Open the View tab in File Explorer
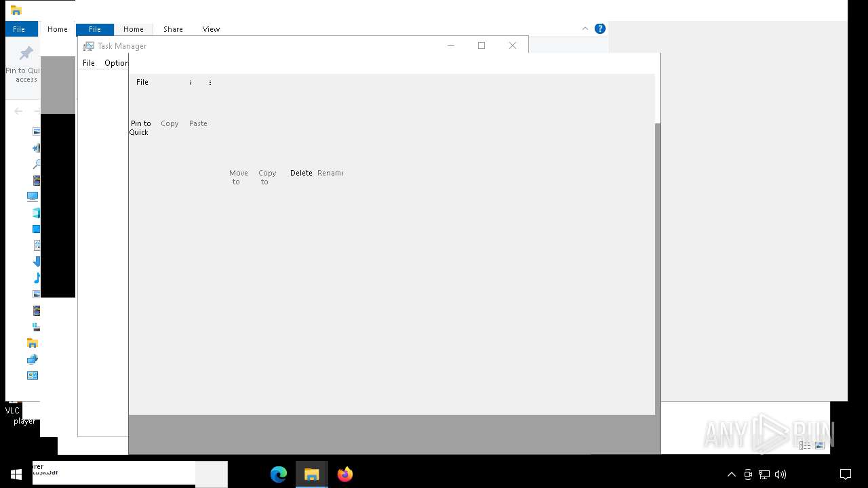868x488 pixels. [211, 29]
